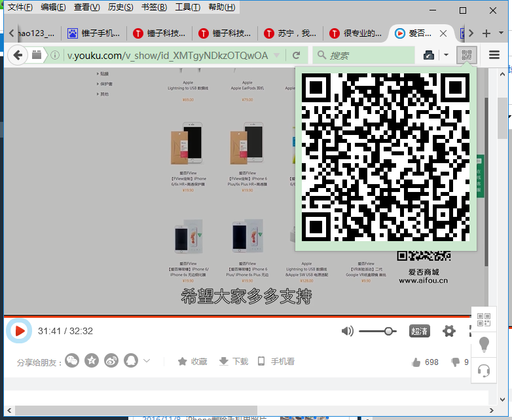512x420 pixels.
Task: Expand more share options chevron
Action: pos(147,361)
